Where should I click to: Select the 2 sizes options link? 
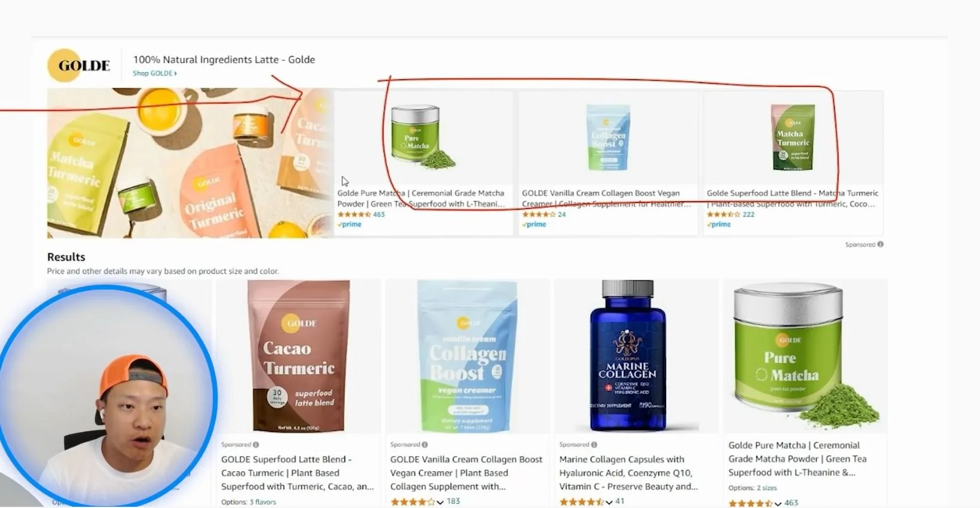click(767, 488)
